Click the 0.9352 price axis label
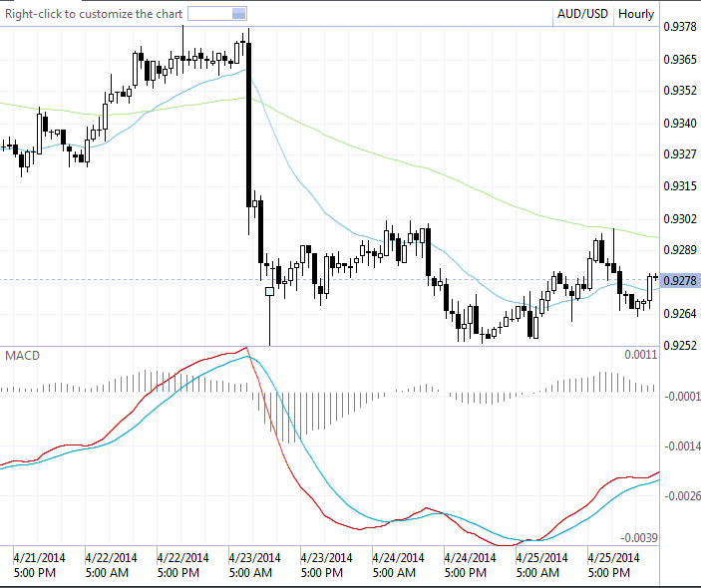The height and width of the screenshot is (588, 701). click(x=680, y=91)
